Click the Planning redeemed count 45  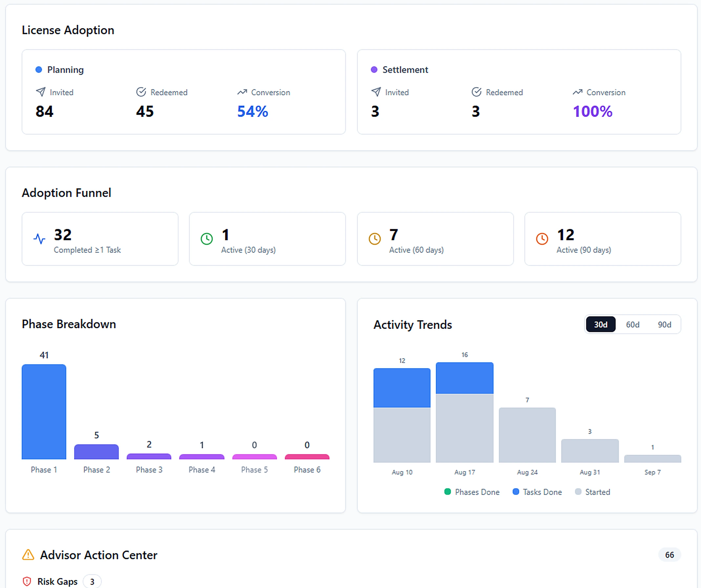coord(145,111)
